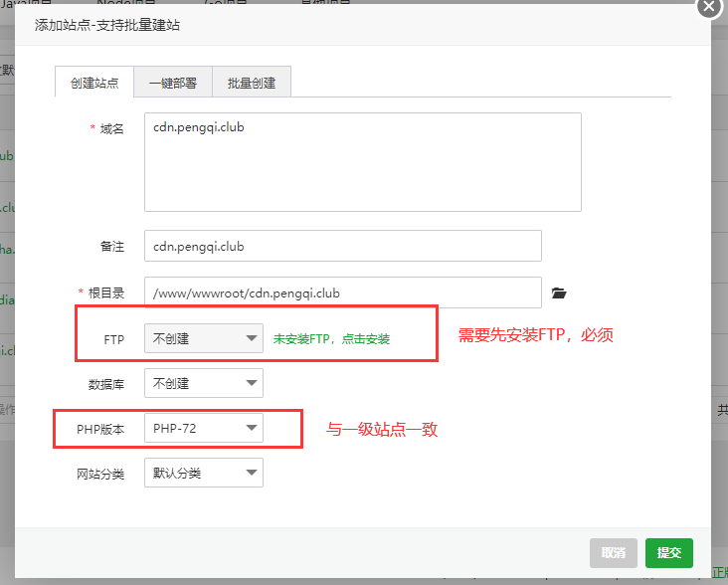Open the FTP dropdown
Screen dimensions: 728x585
click(203, 338)
